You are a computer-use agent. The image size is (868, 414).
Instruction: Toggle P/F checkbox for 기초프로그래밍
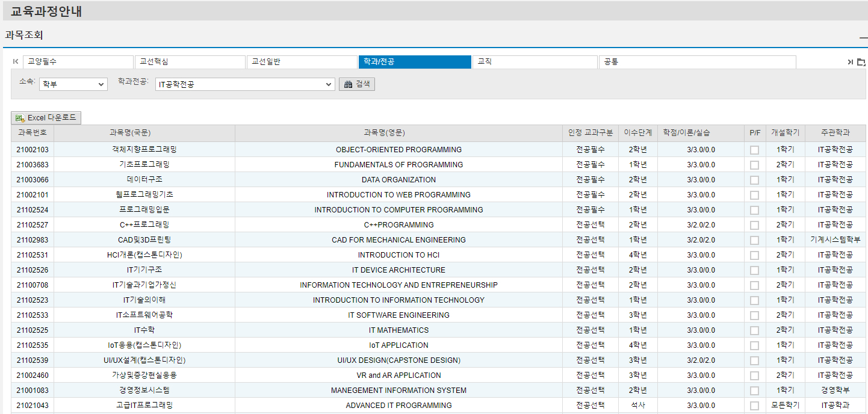click(x=754, y=165)
